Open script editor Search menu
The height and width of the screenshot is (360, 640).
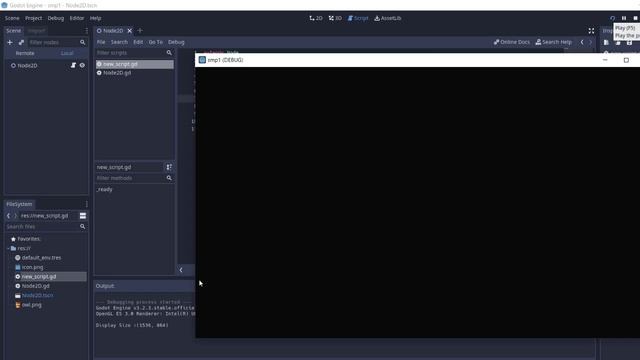pyautogui.click(x=119, y=42)
